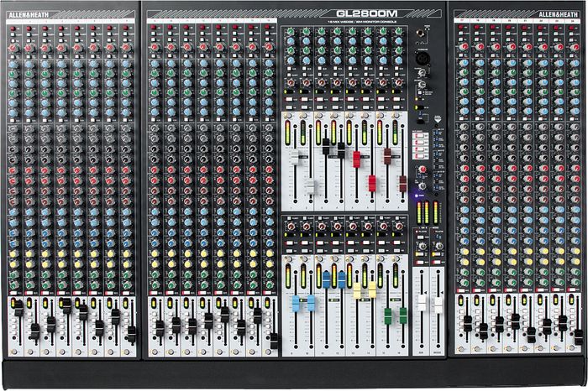Click the small black slide switch below the XLR socket

click(420, 122)
